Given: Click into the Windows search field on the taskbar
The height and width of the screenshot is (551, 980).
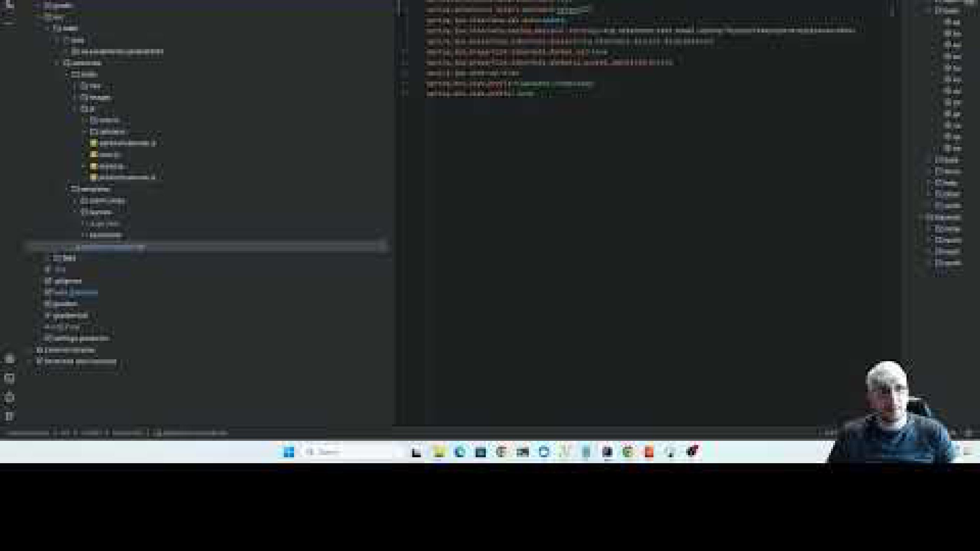Looking at the screenshot, I should click(342, 452).
